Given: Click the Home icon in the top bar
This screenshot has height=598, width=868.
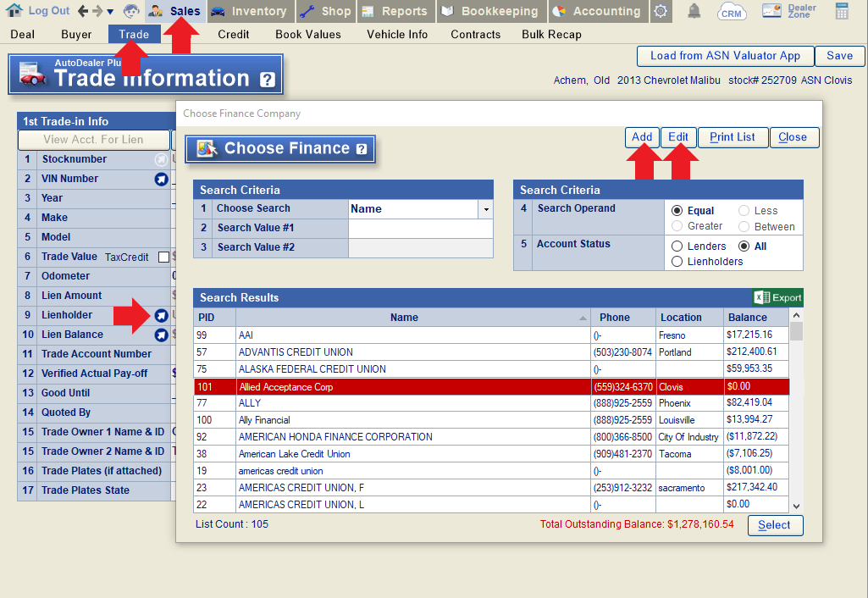Looking at the screenshot, I should tap(14, 10).
